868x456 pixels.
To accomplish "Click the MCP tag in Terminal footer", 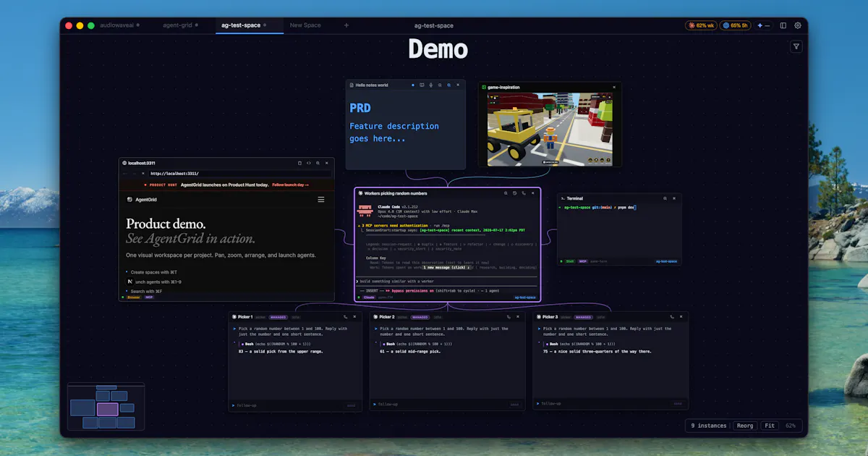I will 582,261.
